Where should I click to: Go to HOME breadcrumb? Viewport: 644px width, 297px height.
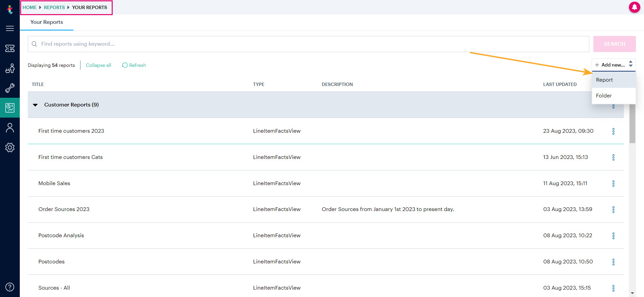tap(30, 7)
